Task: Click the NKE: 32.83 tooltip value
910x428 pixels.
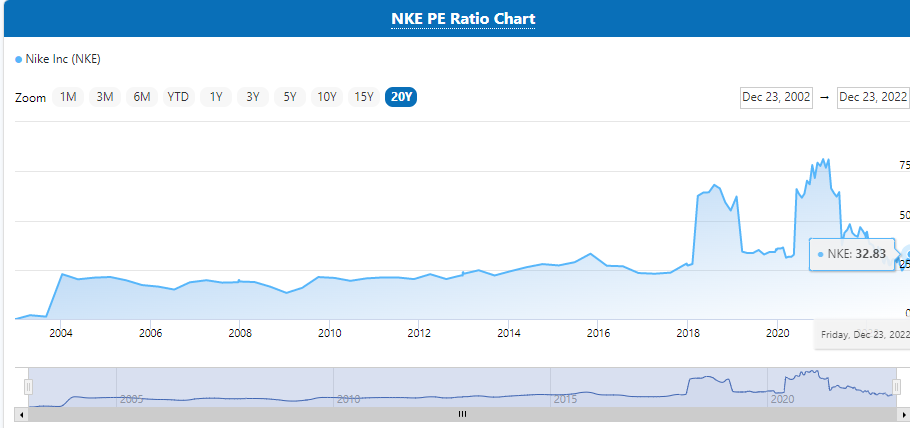Action: point(851,254)
